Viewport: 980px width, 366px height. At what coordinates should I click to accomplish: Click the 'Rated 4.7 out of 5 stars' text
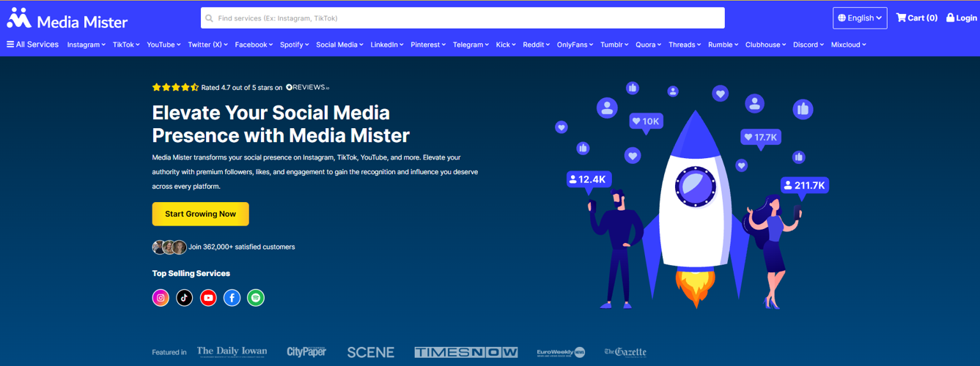coord(242,88)
